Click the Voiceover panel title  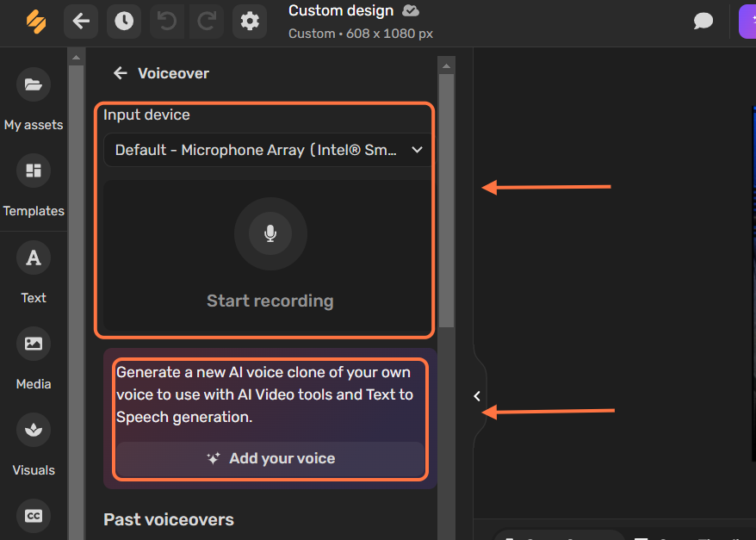pyautogui.click(x=174, y=73)
